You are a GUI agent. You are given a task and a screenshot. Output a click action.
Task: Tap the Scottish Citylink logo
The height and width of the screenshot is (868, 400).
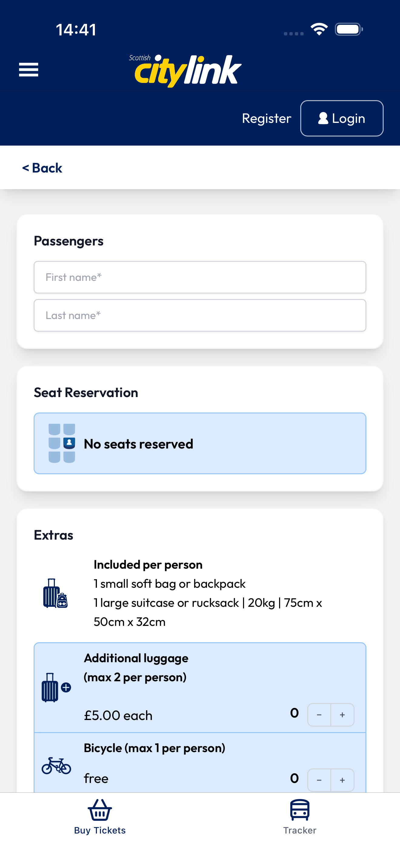pos(185,71)
